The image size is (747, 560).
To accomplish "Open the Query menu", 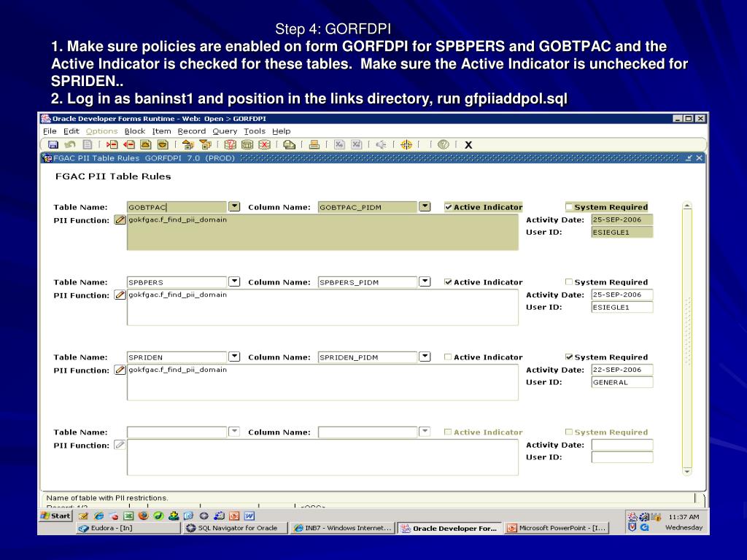I will click(x=225, y=131).
